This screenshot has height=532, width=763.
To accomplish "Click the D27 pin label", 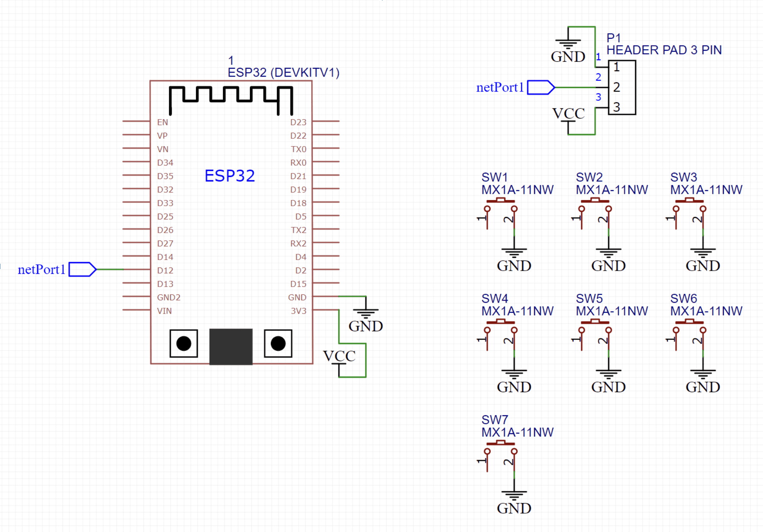I will point(165,244).
